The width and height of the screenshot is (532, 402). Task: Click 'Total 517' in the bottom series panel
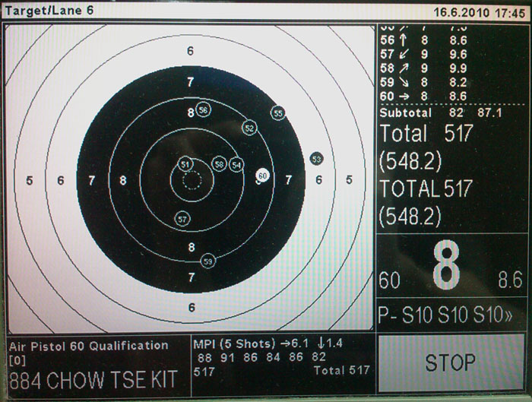342,370
